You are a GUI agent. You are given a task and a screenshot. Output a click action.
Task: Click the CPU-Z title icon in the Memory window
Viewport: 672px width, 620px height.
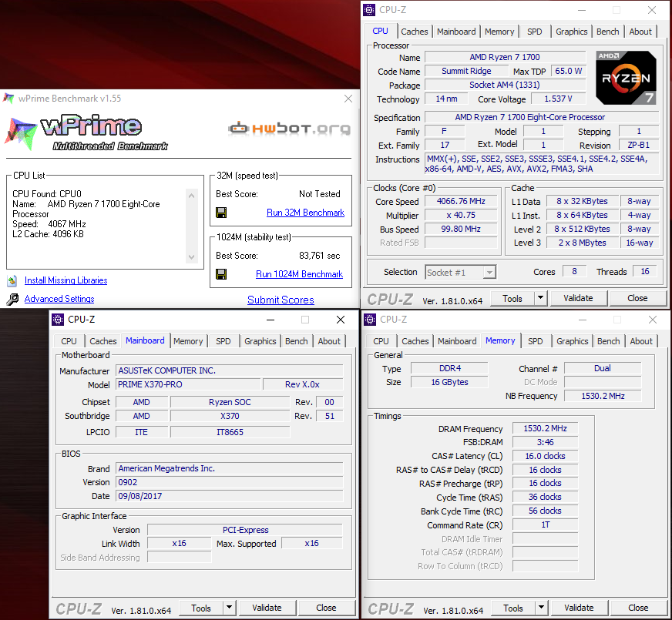[370, 320]
